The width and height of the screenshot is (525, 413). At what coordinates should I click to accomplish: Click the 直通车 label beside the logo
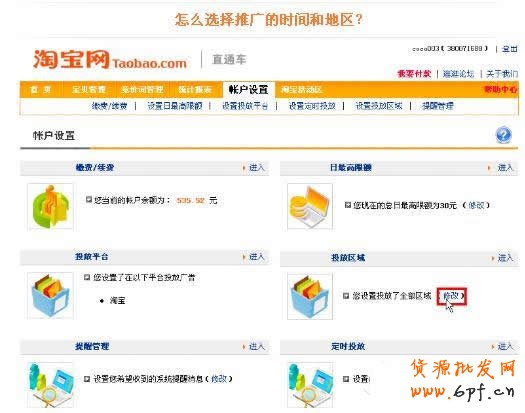pyautogui.click(x=229, y=60)
